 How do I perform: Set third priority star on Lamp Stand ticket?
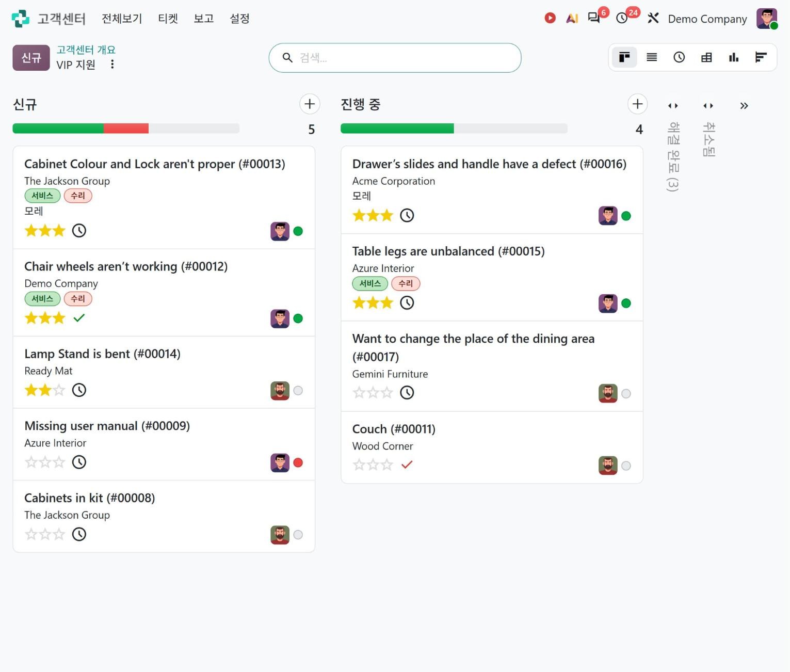pyautogui.click(x=59, y=390)
